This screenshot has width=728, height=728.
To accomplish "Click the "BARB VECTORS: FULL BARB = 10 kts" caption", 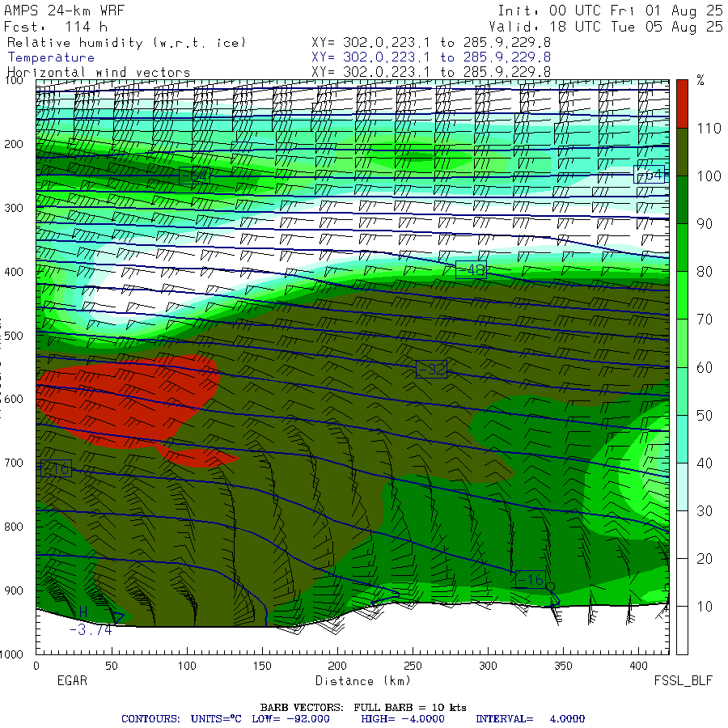I will click(x=363, y=708).
